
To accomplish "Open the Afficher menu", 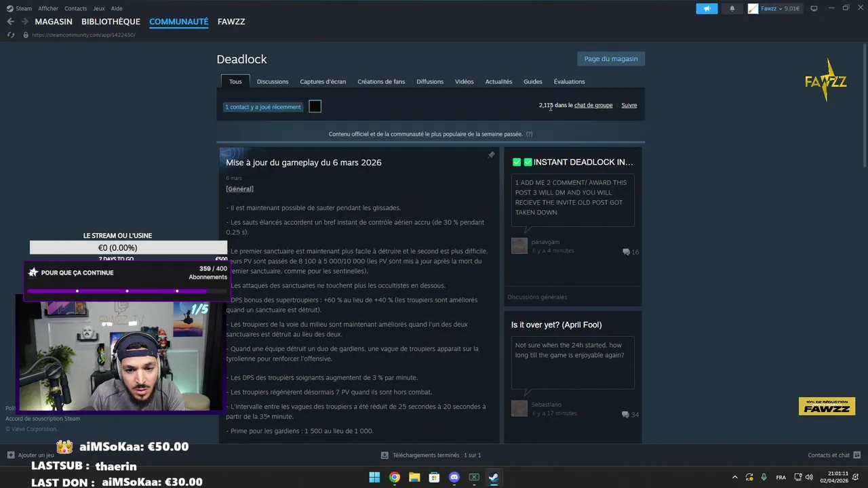I will pyautogui.click(x=48, y=8).
